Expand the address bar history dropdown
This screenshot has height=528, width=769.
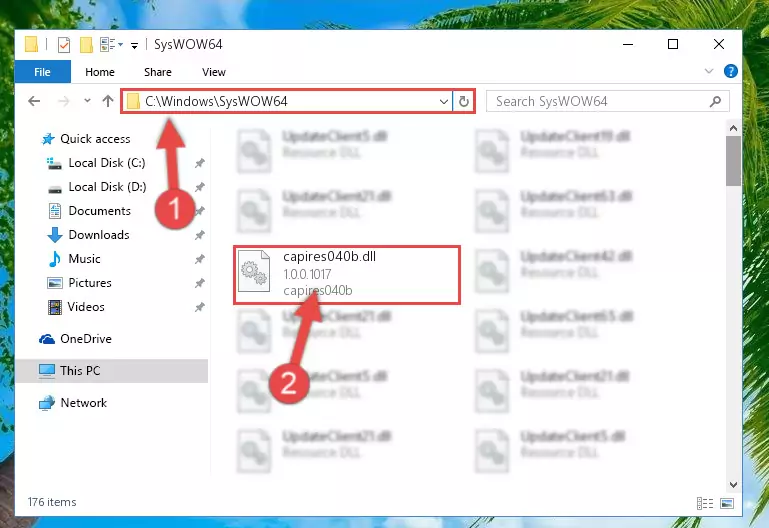443,101
